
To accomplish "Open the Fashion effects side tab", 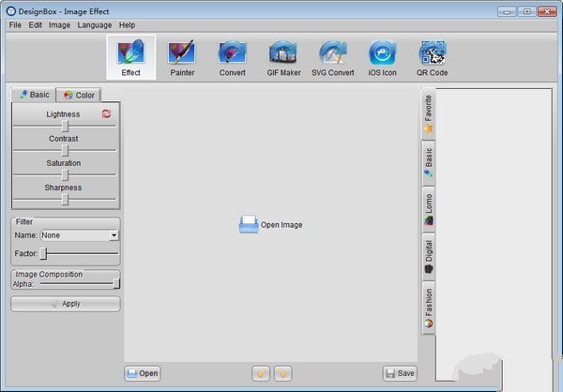I will click(x=429, y=308).
